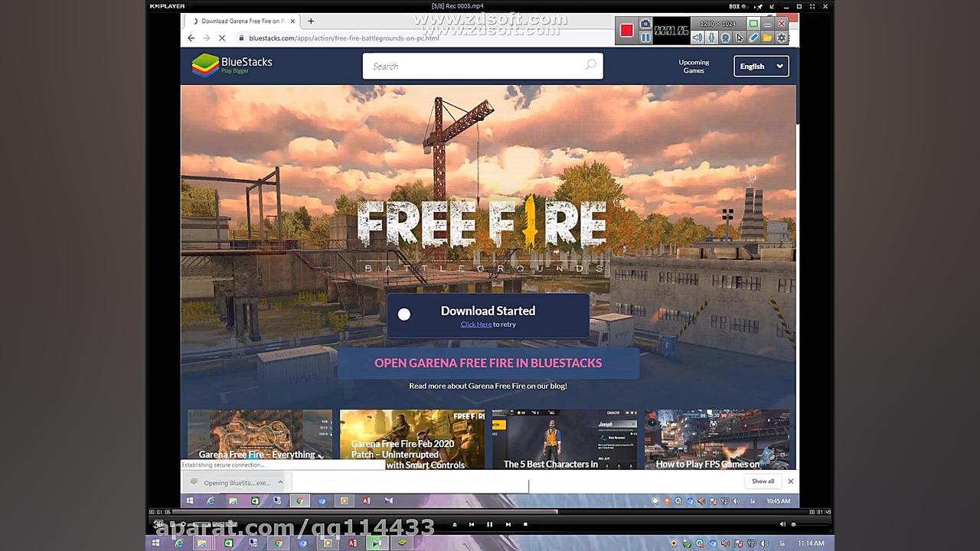Take a screenshot with the recorder camera icon
The height and width of the screenshot is (551, 980).
pos(645,24)
